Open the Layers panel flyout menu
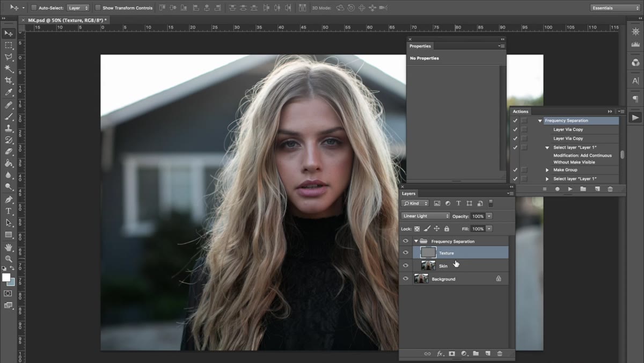Screen dimensions: 644x363 pos(510,193)
